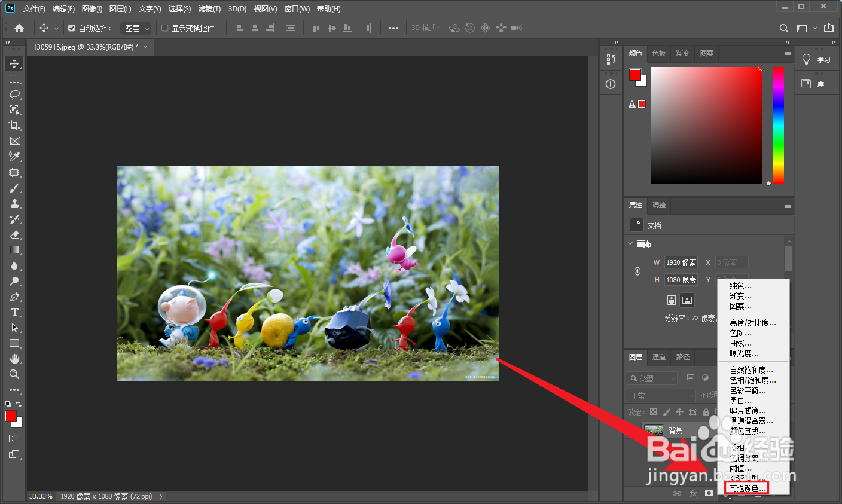This screenshot has height=504, width=842.
Task: Click the layer effects fx button
Action: (x=693, y=494)
